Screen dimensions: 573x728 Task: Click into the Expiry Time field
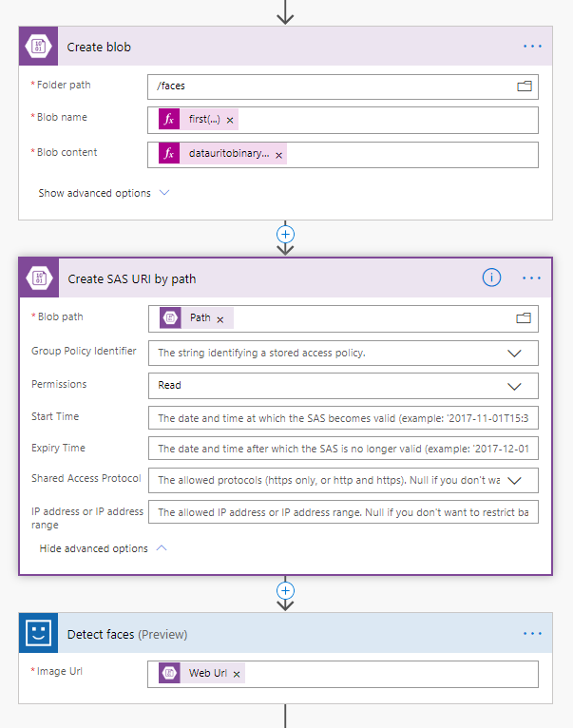pyautogui.click(x=343, y=449)
